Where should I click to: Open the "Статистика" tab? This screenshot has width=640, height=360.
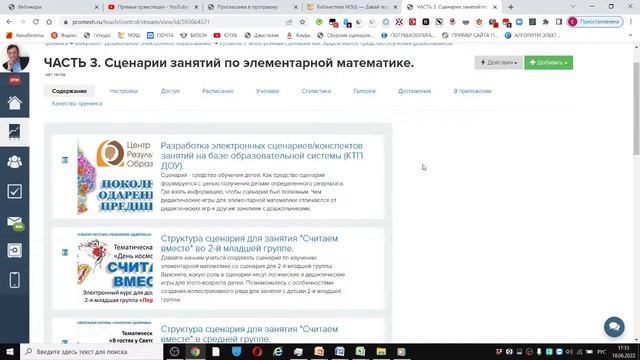(x=316, y=91)
